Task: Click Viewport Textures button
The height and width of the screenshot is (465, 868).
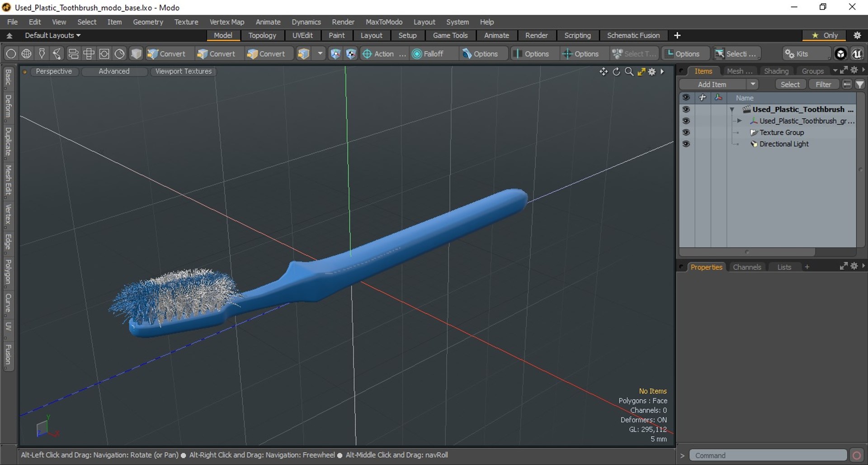Action: pos(183,71)
